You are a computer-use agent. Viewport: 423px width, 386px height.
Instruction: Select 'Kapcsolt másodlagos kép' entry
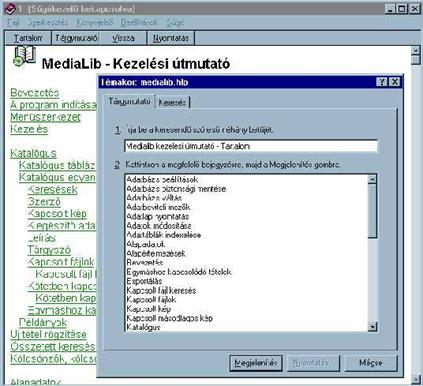click(x=170, y=318)
